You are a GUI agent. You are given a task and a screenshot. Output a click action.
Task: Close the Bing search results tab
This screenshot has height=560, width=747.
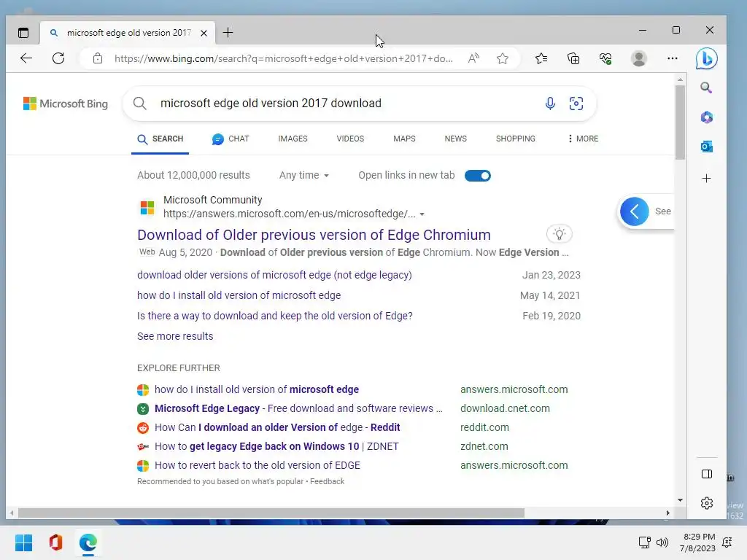tap(204, 33)
